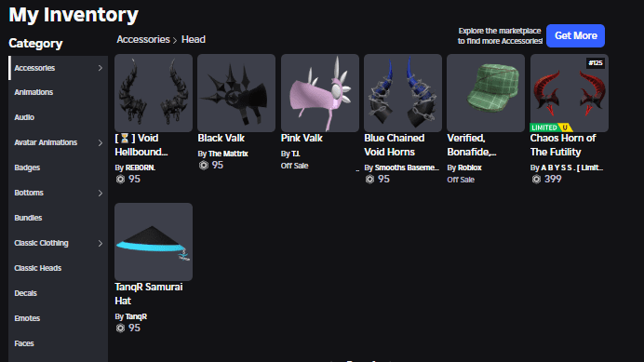644x362 pixels.
Task: Visit creator TJ. profile link
Action: (x=296, y=154)
